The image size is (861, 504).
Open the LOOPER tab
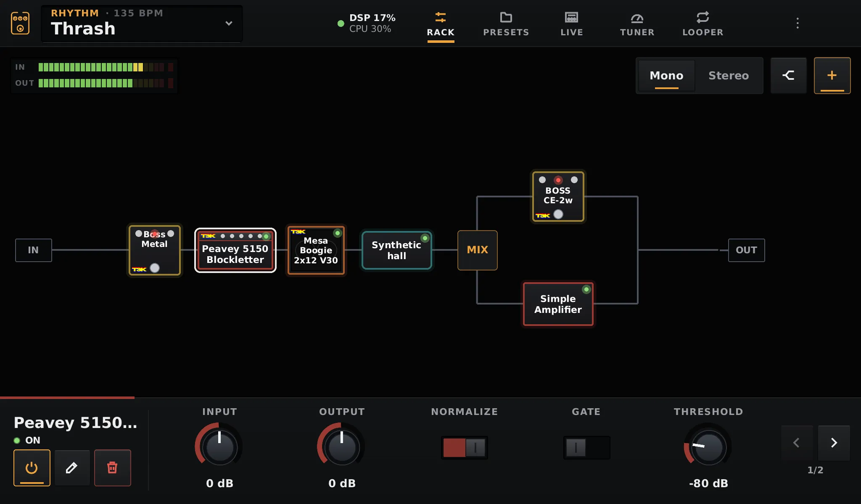[703, 24]
